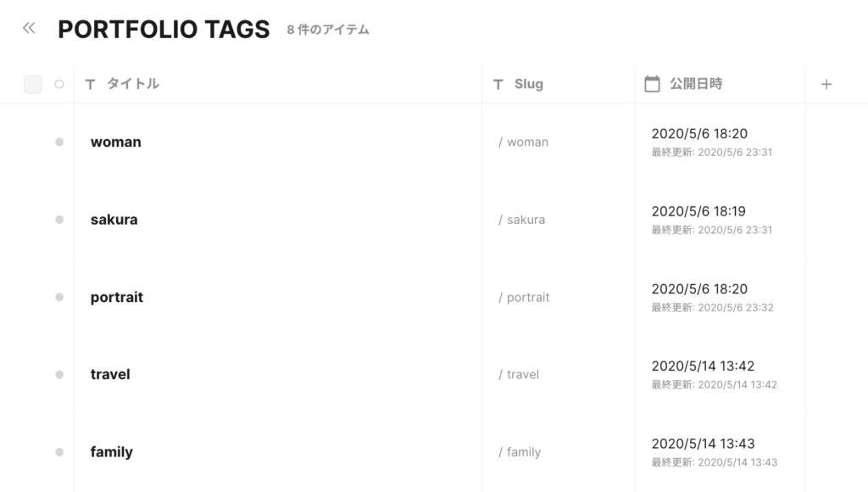Image resolution: width=868 pixels, height=492 pixels.
Task: Click the family row publish date
Action: click(x=703, y=444)
